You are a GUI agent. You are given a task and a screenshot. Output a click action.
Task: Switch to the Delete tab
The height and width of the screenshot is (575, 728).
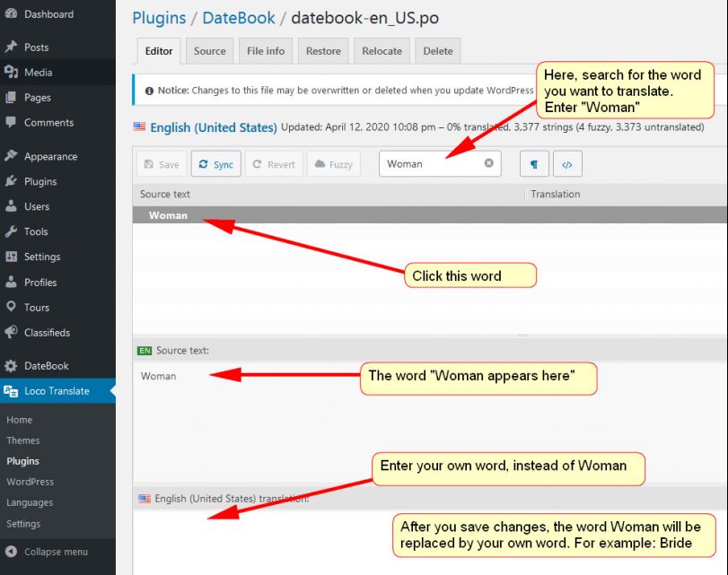click(438, 51)
